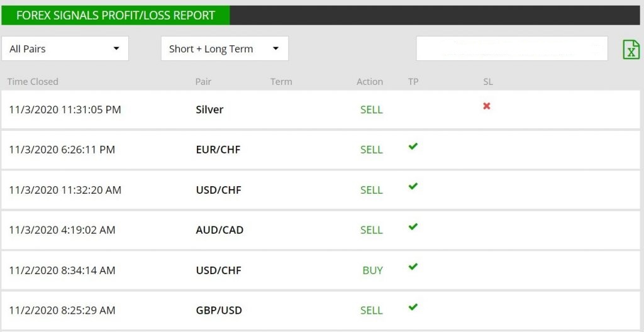Click SELL action in GBP/USD row
This screenshot has width=644, height=332.
click(371, 310)
